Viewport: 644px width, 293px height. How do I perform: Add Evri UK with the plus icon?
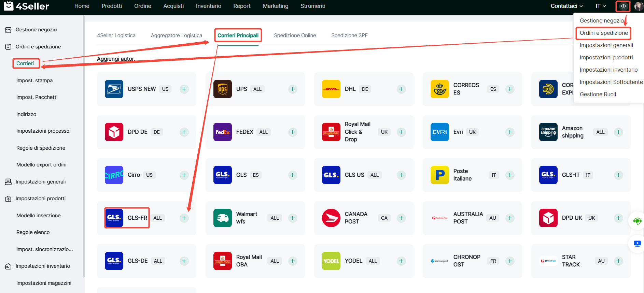click(x=510, y=132)
